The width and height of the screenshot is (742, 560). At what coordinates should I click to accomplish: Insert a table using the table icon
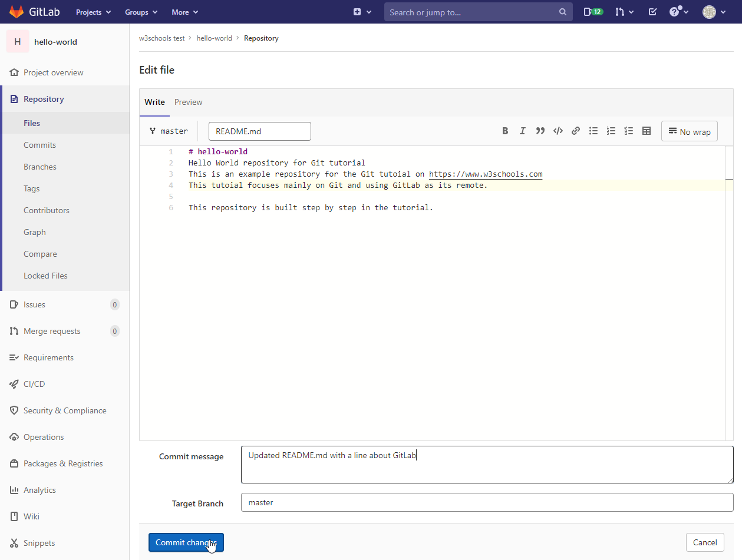click(647, 131)
